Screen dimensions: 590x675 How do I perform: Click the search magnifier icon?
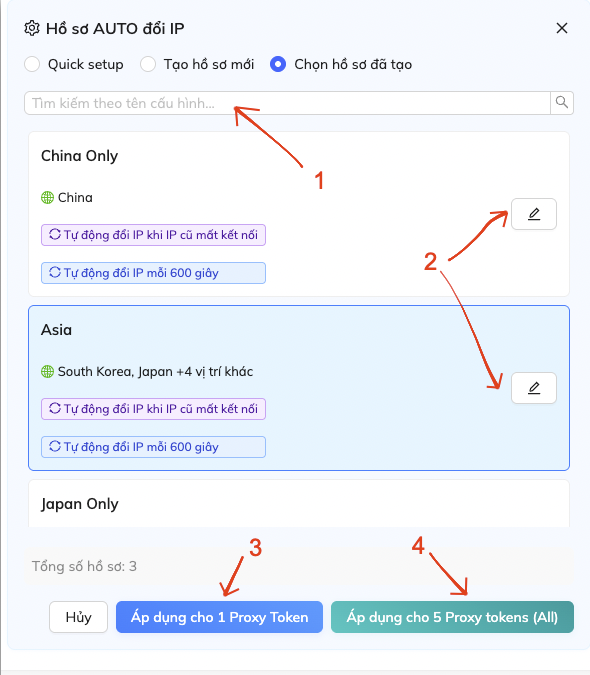pos(562,102)
